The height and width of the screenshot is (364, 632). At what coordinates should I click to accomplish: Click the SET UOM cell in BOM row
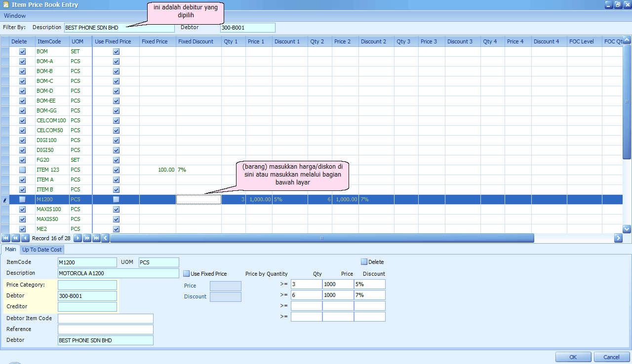[x=80, y=51]
